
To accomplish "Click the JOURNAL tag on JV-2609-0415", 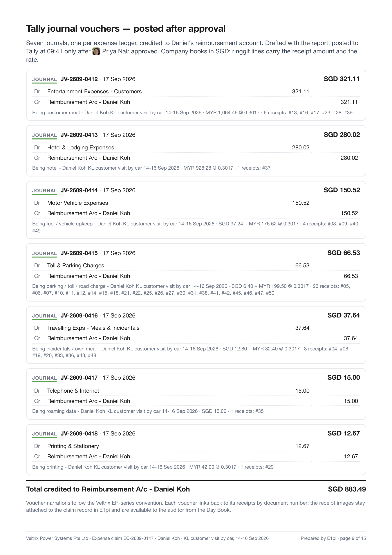I will click(x=44, y=253).
